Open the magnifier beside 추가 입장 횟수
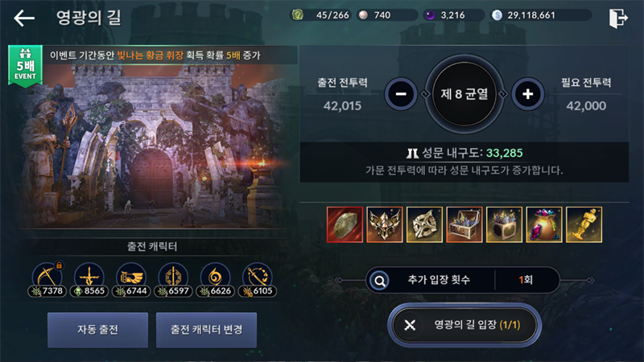Image resolution: width=644 pixels, height=362 pixels. coord(379,281)
